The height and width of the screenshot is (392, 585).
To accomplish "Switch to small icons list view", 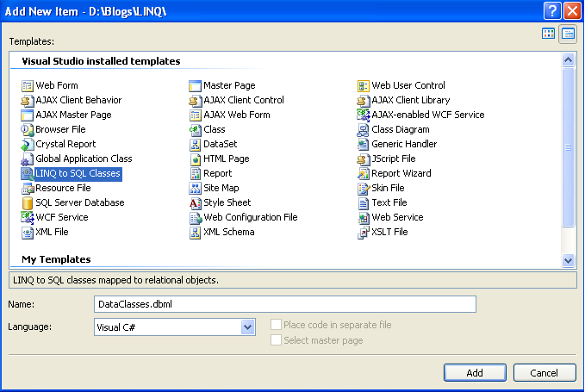I will click(x=568, y=34).
